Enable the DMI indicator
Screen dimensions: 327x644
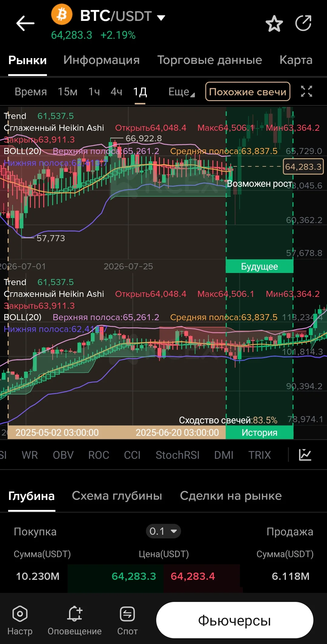tap(224, 455)
